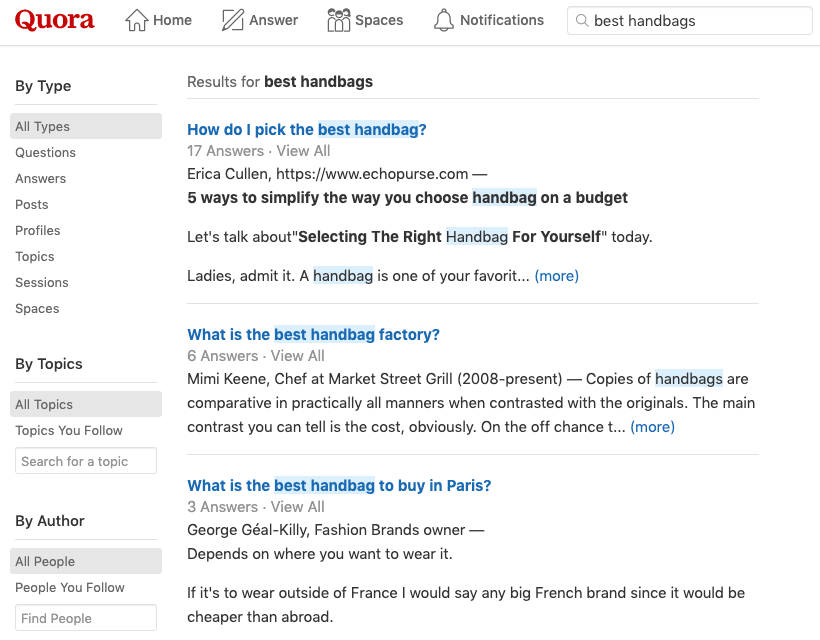Filter results by Profiles
Image resolution: width=820 pixels, height=640 pixels.
tap(38, 231)
